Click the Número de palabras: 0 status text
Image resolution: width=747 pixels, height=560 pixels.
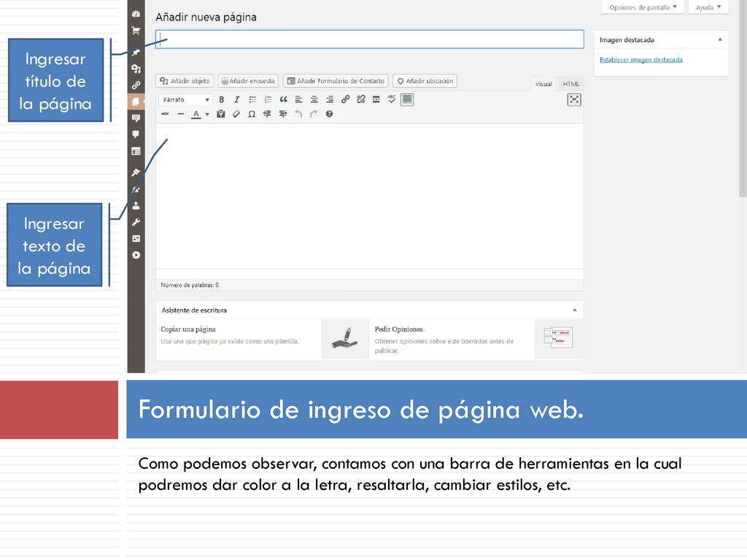[x=190, y=285]
